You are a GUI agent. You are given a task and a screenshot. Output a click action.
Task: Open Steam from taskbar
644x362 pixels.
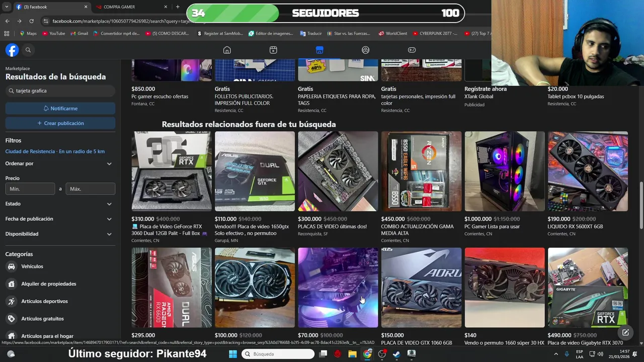pyautogui.click(x=396, y=354)
